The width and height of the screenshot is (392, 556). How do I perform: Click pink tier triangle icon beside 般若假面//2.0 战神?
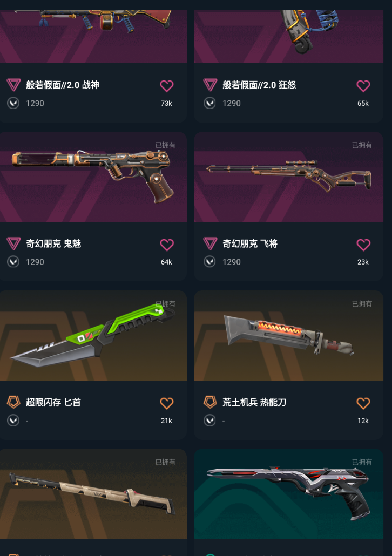pos(13,85)
